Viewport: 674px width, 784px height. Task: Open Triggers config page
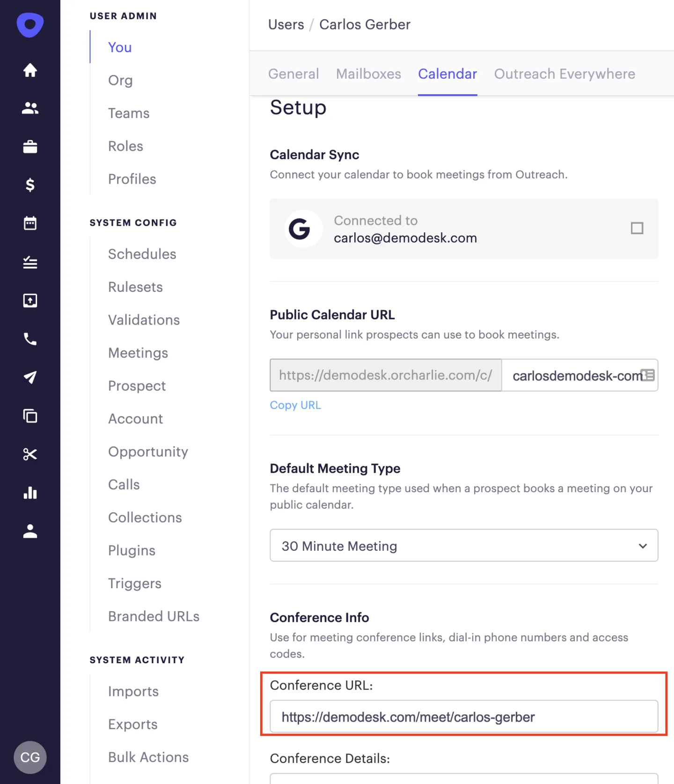(x=135, y=584)
